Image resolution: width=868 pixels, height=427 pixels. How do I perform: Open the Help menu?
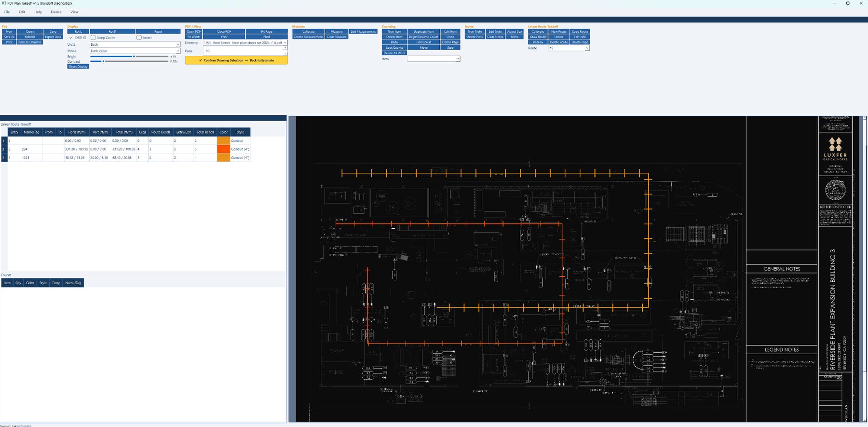click(38, 12)
